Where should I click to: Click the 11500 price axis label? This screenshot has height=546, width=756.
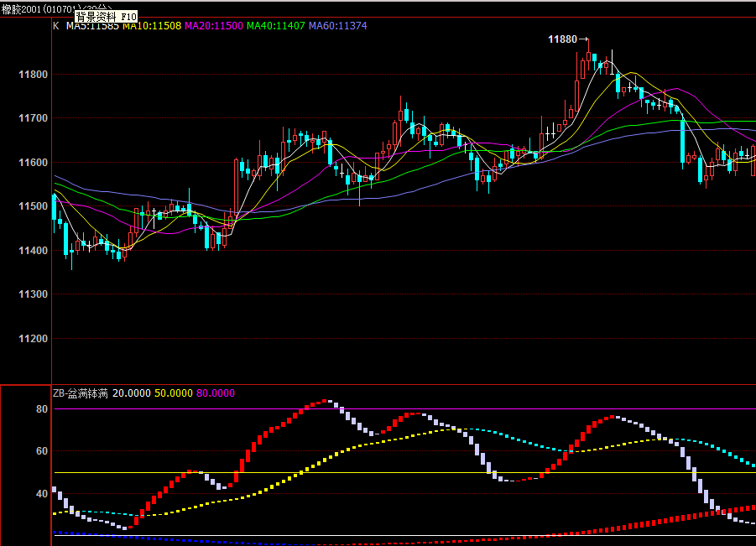coord(34,206)
